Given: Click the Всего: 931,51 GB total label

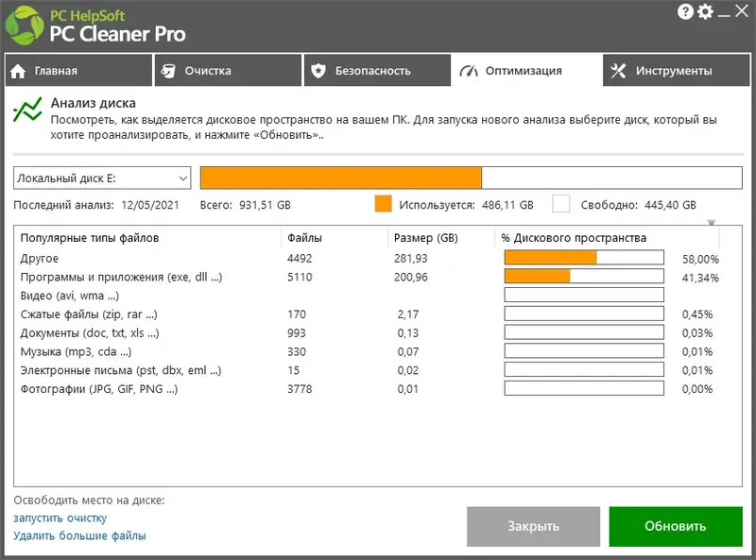Looking at the screenshot, I should point(246,205).
